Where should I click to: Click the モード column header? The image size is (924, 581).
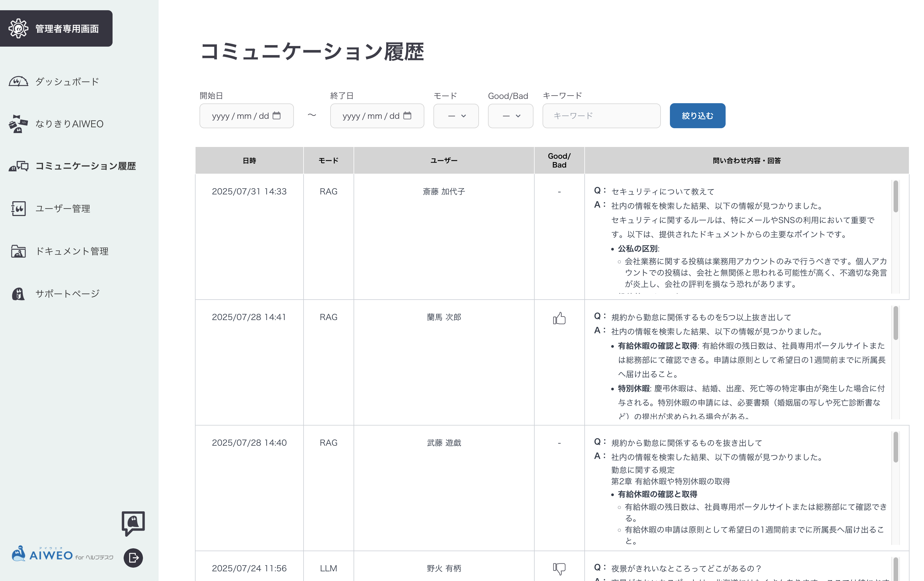329,160
